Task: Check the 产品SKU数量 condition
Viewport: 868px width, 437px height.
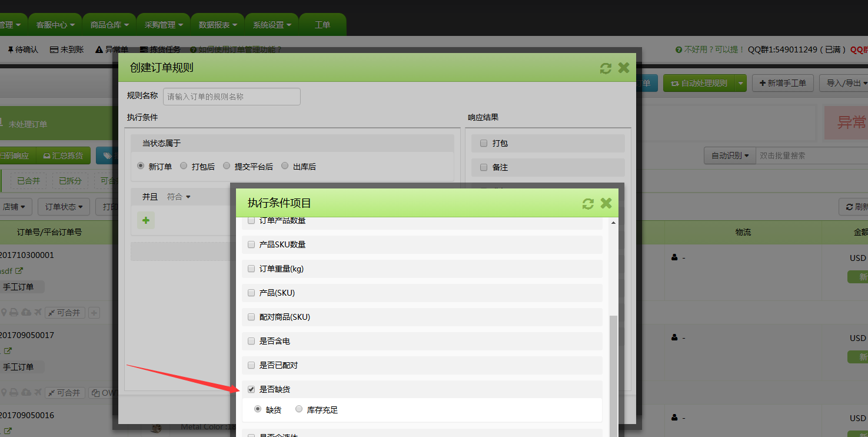Action: click(x=251, y=244)
